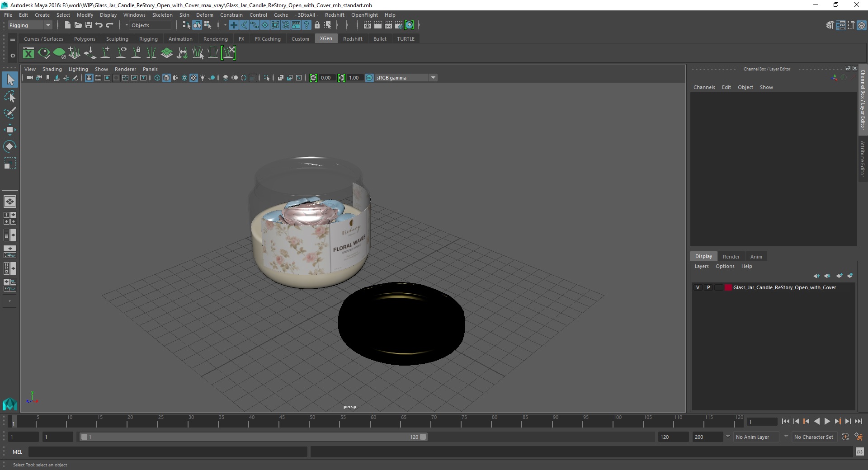Viewport: 868px width, 470px height.
Task: Click the XGen preview eye icon
Action: (x=44, y=53)
